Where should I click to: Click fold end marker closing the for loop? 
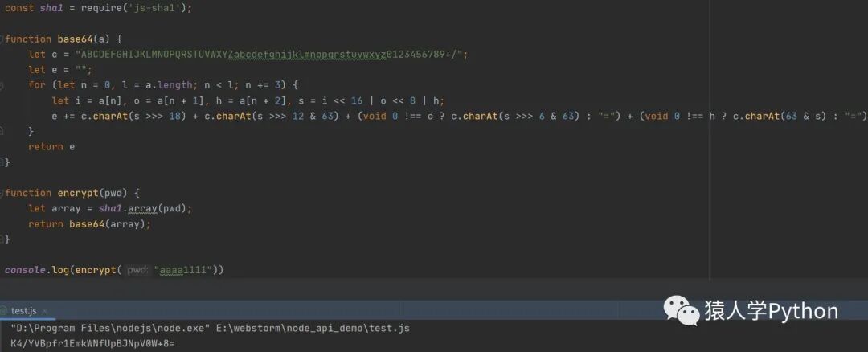click(2, 132)
